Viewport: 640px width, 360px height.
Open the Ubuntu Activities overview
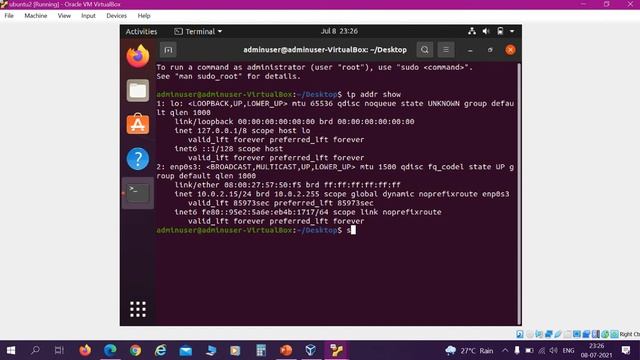pos(141,31)
